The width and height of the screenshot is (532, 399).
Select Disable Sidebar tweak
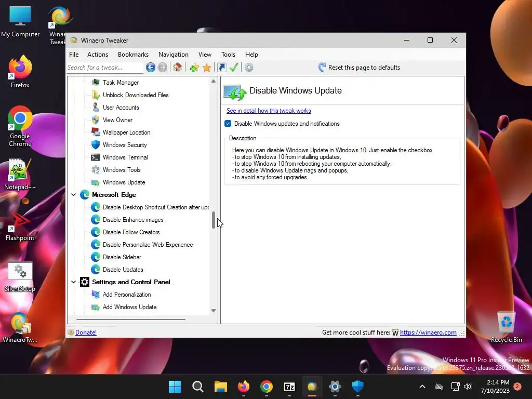coord(122,257)
